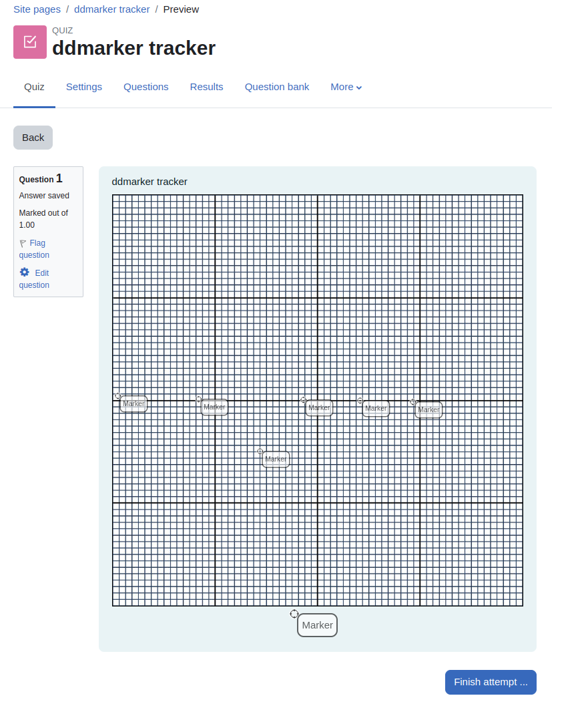Select the leftmost placed Marker on the grid

(133, 404)
